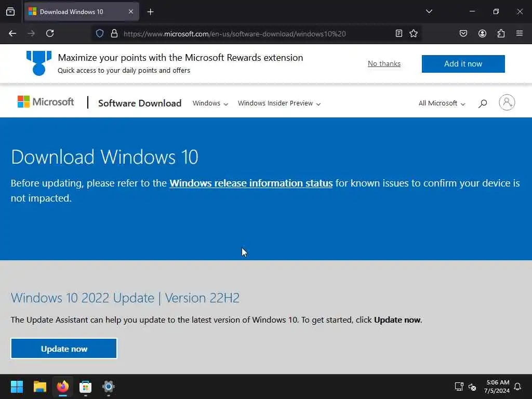Open the extensions puzzle icon
532x399 pixels.
pyautogui.click(x=501, y=33)
